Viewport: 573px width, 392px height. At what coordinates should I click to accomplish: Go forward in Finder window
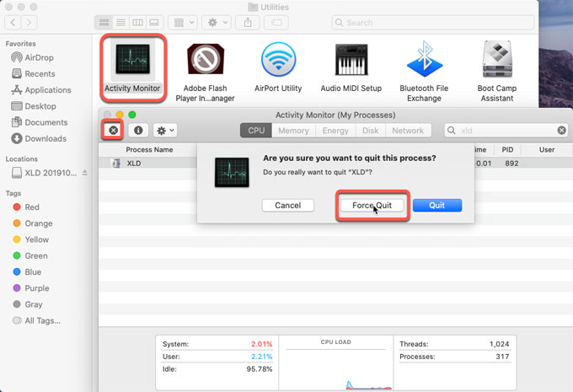click(29, 23)
